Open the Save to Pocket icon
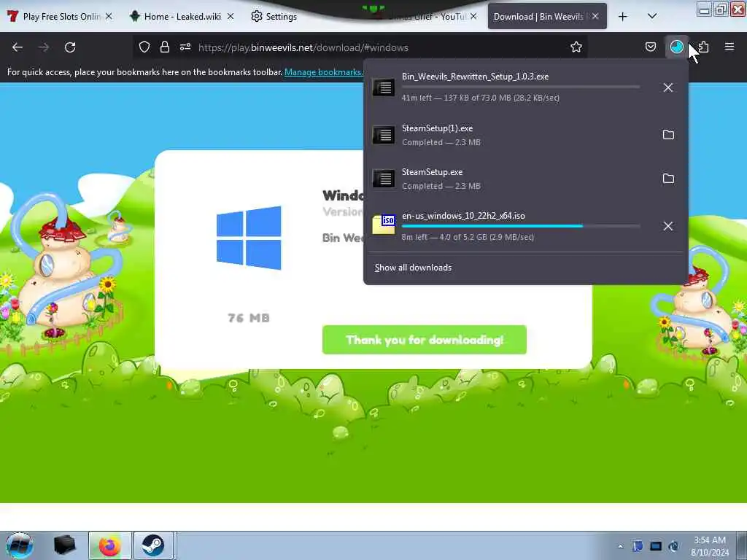Screen dimensions: 747x560 650,47
